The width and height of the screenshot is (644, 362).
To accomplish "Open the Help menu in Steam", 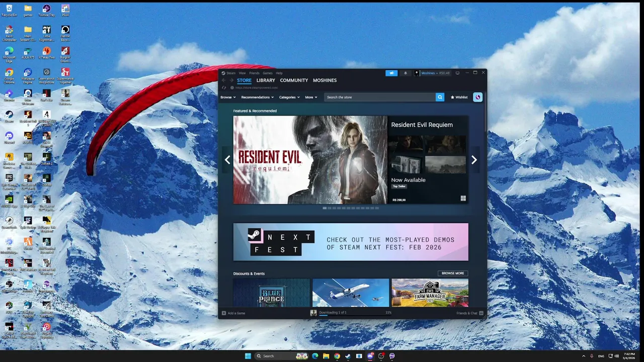I will click(279, 73).
